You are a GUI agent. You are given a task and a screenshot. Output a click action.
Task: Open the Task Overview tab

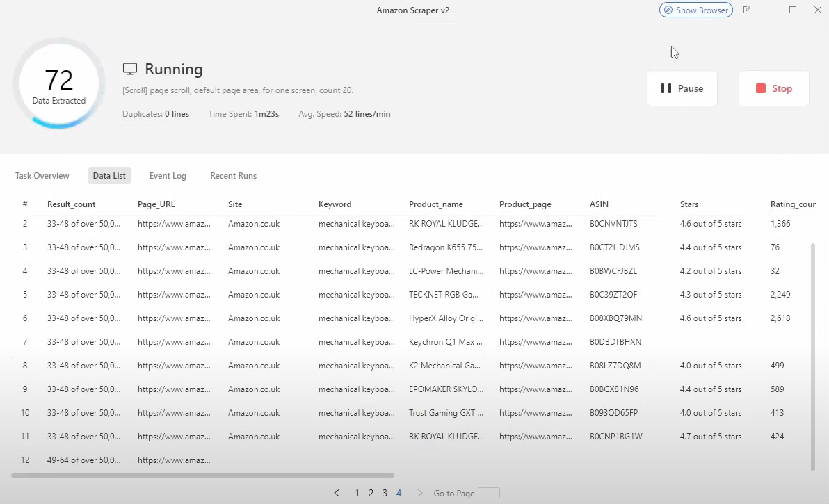coord(42,175)
